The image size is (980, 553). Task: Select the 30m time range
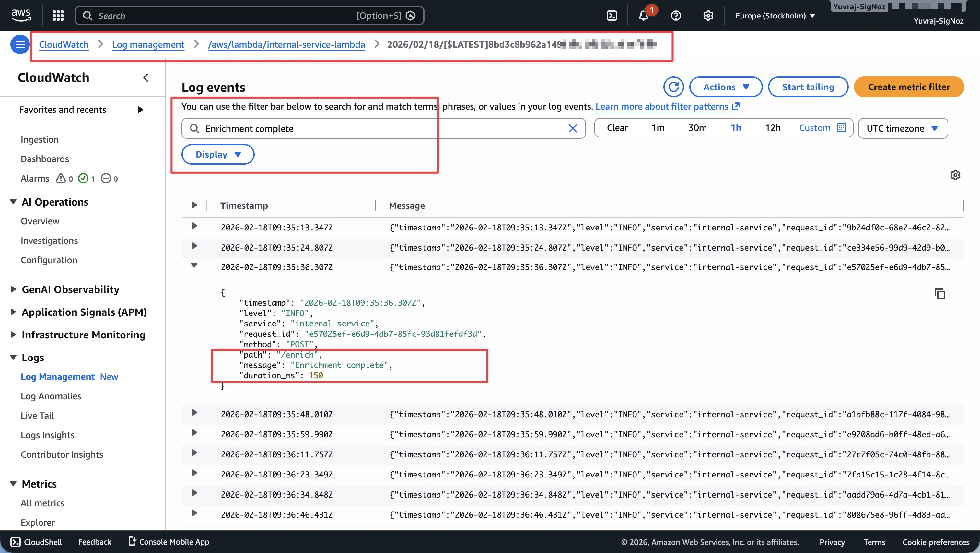(697, 128)
